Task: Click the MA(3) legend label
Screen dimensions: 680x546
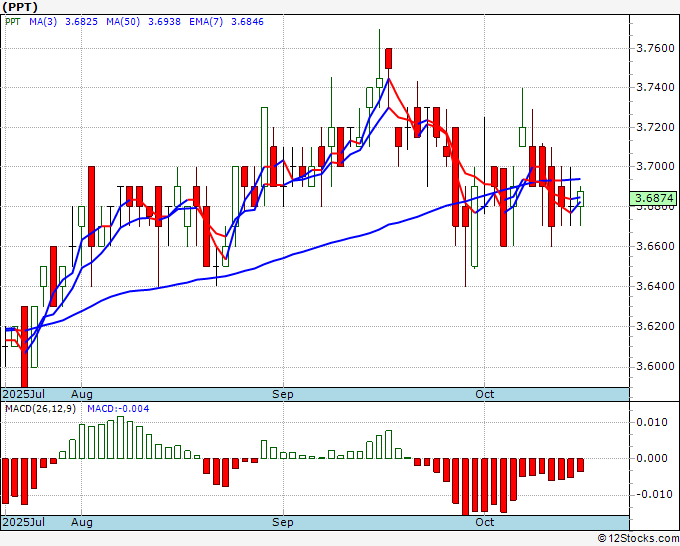Action: point(43,22)
